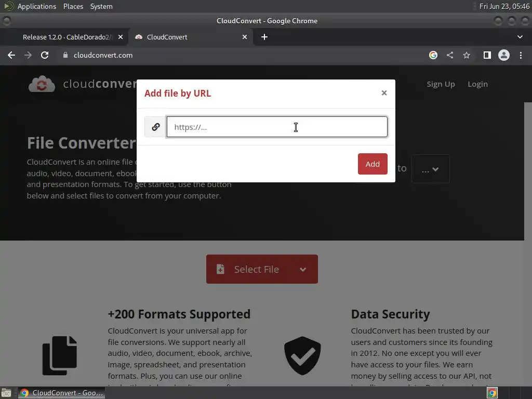Click the File Converter heading
This screenshot has width=532, height=399.
click(82, 143)
